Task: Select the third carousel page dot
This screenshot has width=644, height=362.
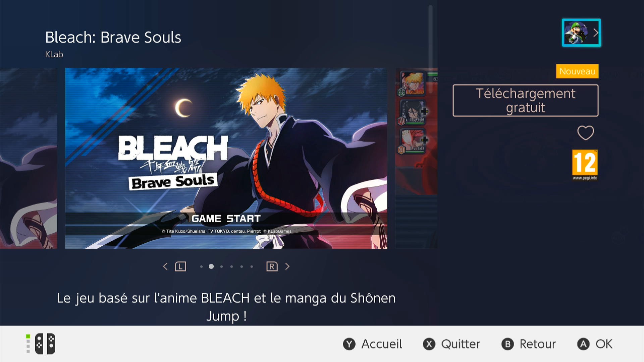Action: (x=221, y=266)
